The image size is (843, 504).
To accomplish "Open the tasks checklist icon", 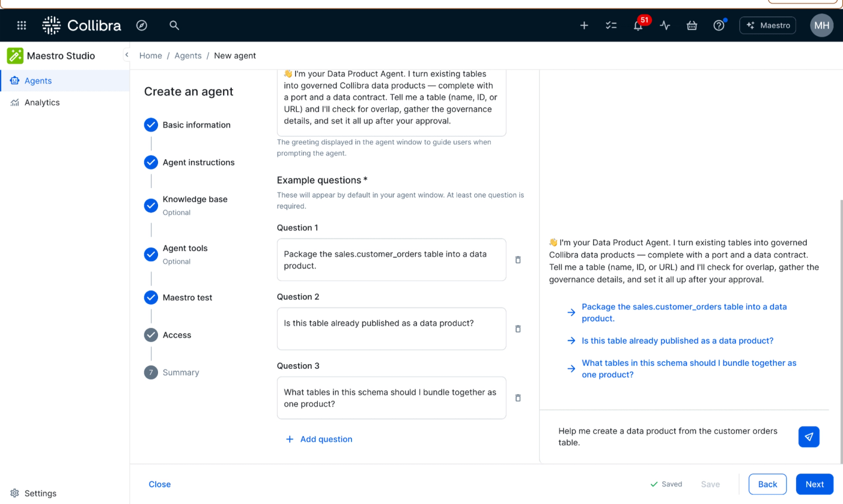I will [611, 25].
